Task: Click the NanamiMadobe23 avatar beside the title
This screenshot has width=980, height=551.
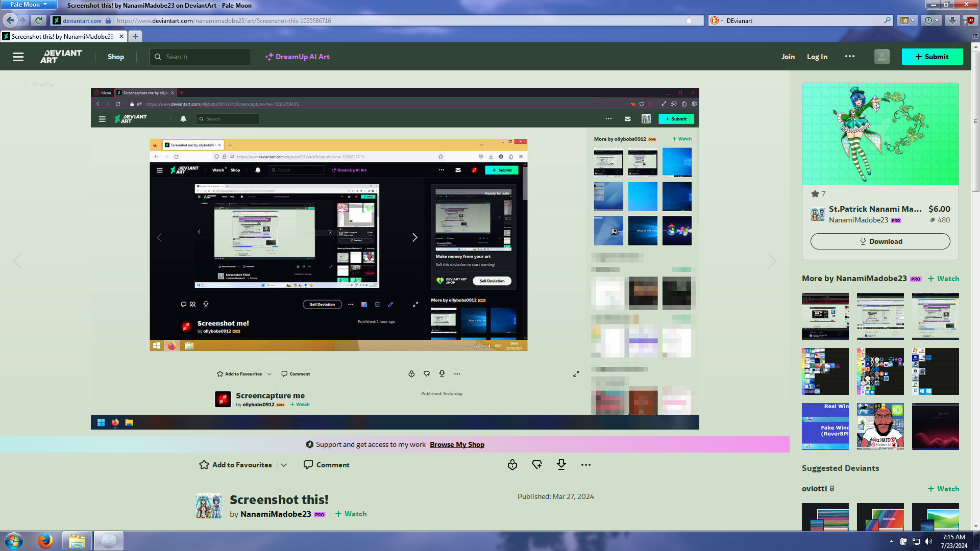Action: coord(209,506)
